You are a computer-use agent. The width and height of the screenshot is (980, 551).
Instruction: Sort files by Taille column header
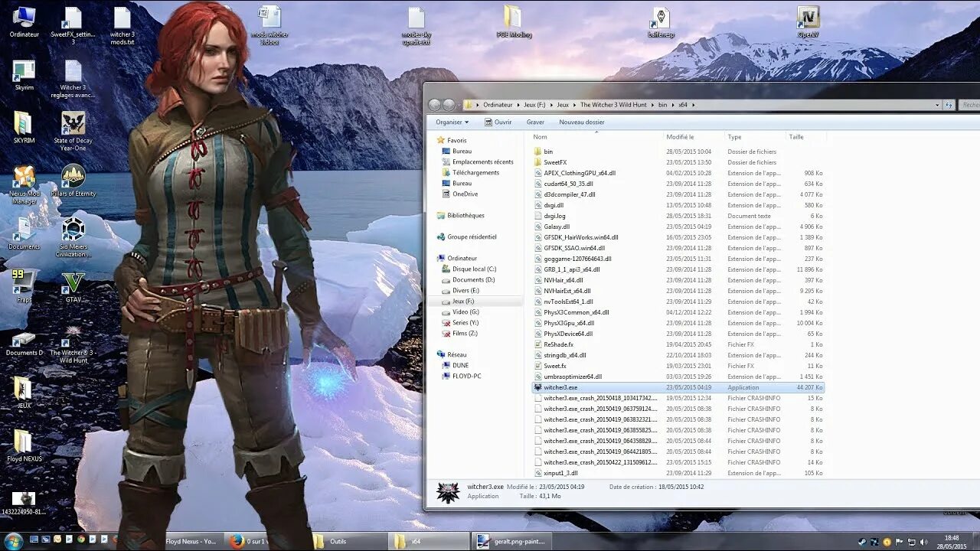click(805, 137)
